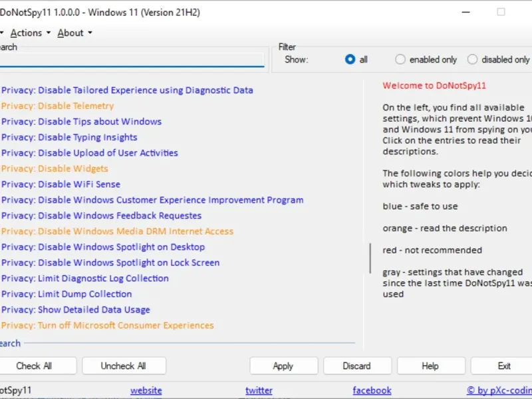Screen dimensions: 532x399
Task: Discard pending changes
Action: pyautogui.click(x=357, y=366)
